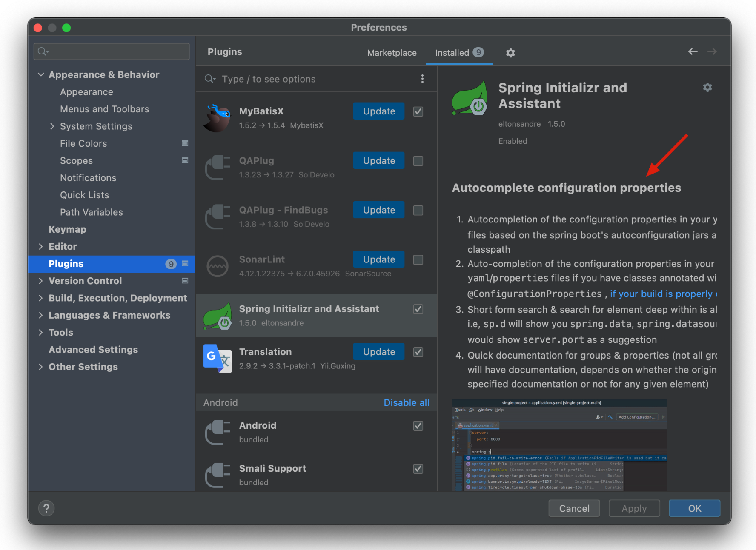Click the back arrow in Plugins header

click(x=693, y=52)
